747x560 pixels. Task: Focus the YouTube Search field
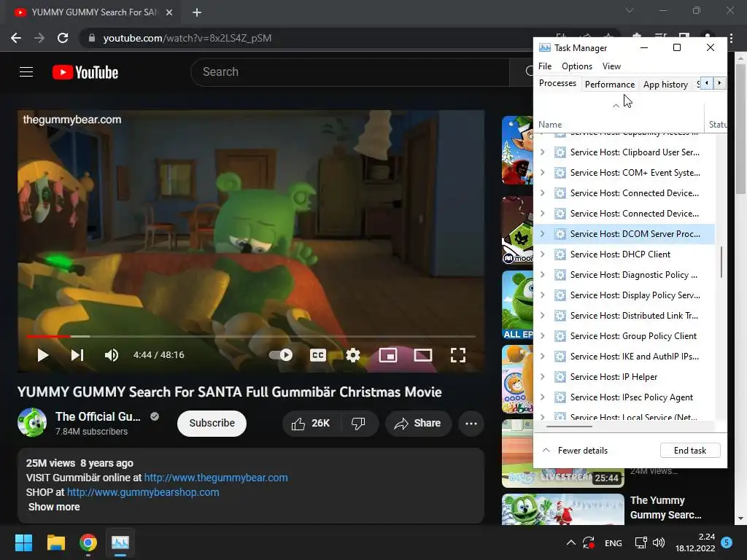pyautogui.click(x=350, y=72)
